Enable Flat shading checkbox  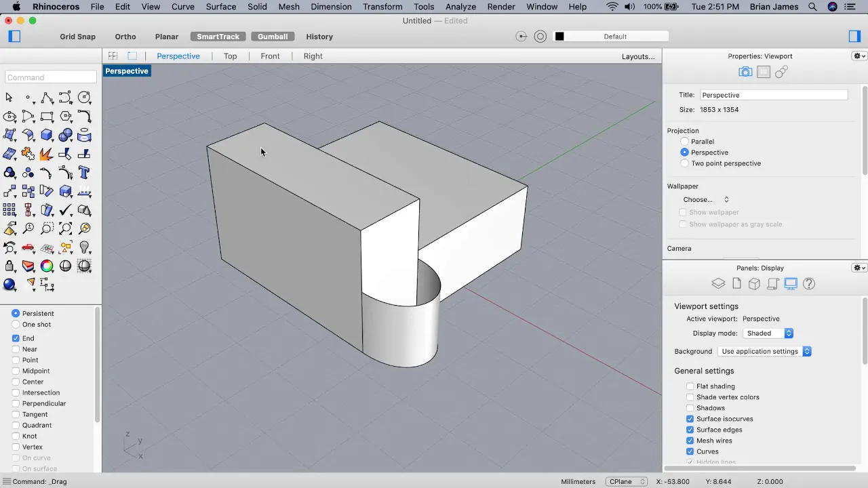[690, 386]
